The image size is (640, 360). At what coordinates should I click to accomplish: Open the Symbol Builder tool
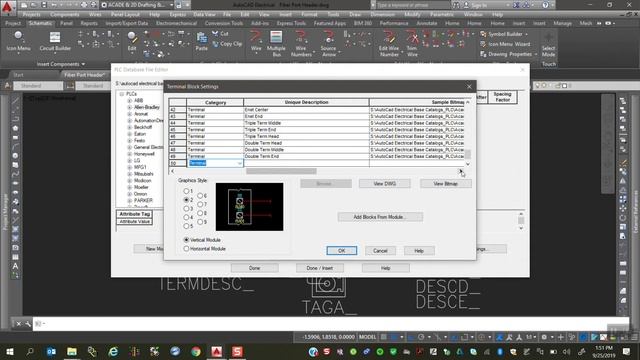tap(504, 34)
